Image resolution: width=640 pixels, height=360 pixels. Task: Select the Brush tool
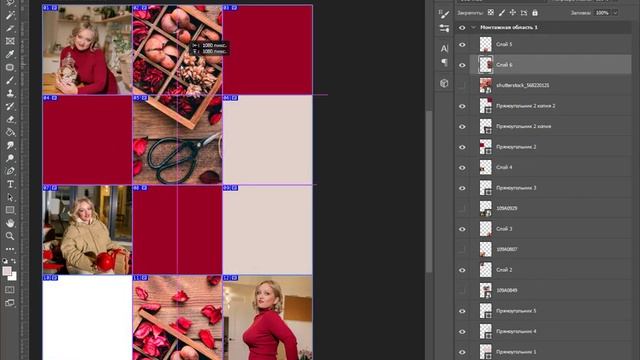(10, 80)
